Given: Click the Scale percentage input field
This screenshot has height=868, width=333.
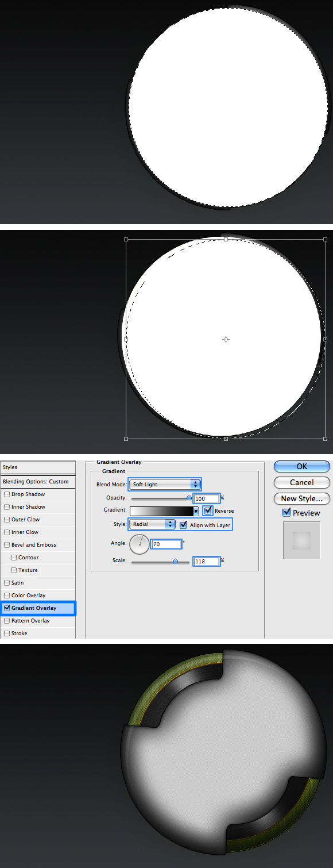Looking at the screenshot, I should [x=207, y=561].
